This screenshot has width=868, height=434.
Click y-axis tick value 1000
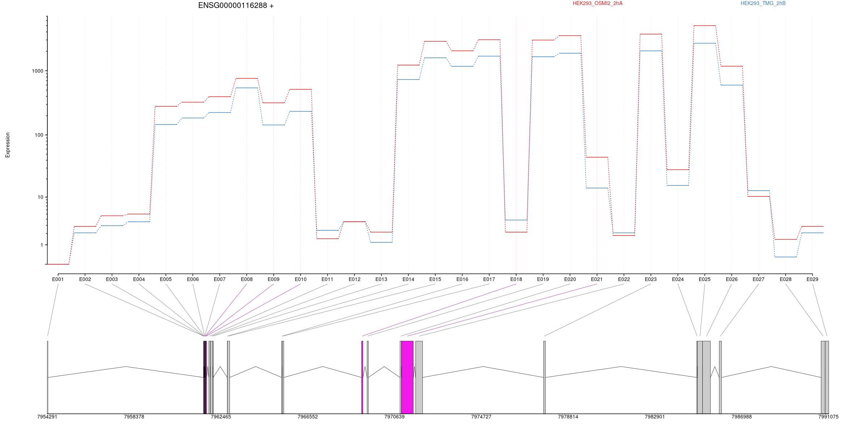pos(38,71)
